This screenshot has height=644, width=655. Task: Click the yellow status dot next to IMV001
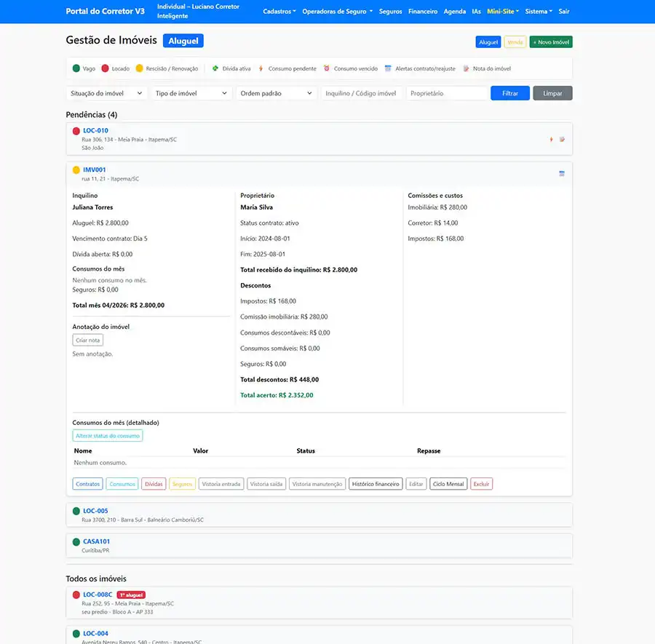pyautogui.click(x=76, y=169)
